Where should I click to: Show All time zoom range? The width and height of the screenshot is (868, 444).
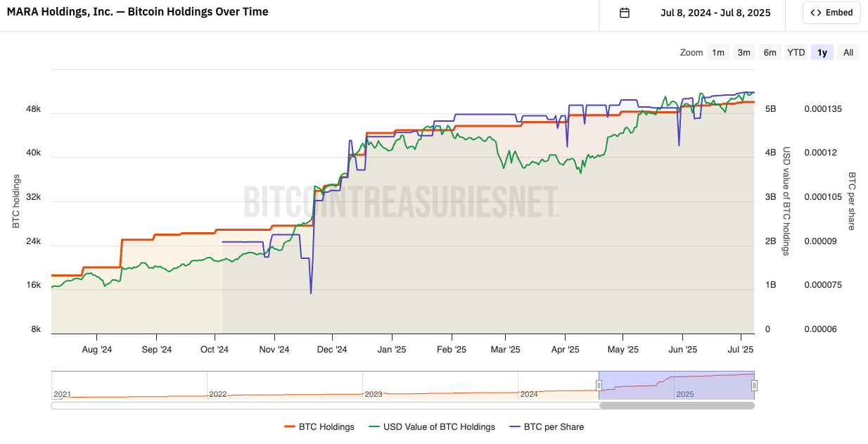(848, 52)
